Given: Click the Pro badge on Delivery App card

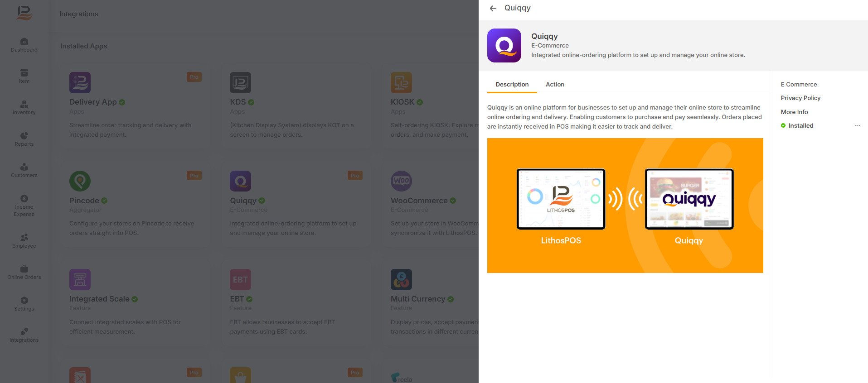Looking at the screenshot, I should 194,77.
